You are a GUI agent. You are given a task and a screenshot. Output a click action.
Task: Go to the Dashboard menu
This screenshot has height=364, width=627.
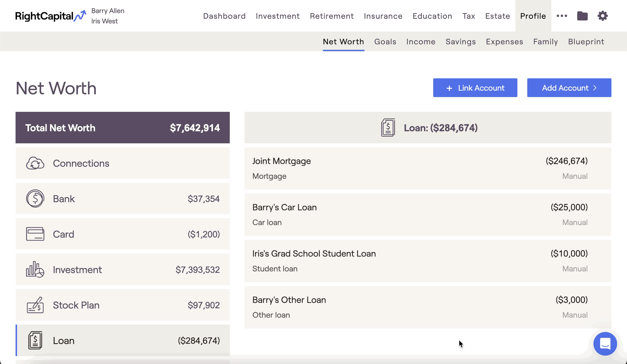224,16
